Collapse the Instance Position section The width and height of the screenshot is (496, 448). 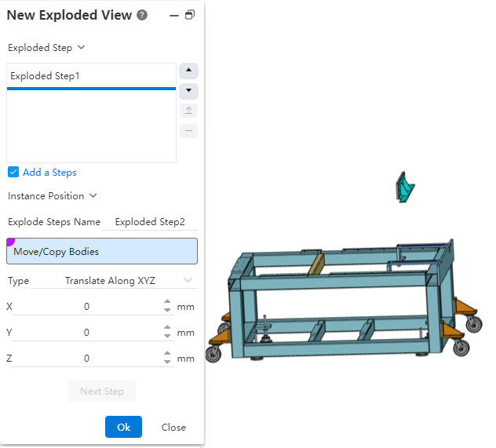pyautogui.click(x=93, y=195)
